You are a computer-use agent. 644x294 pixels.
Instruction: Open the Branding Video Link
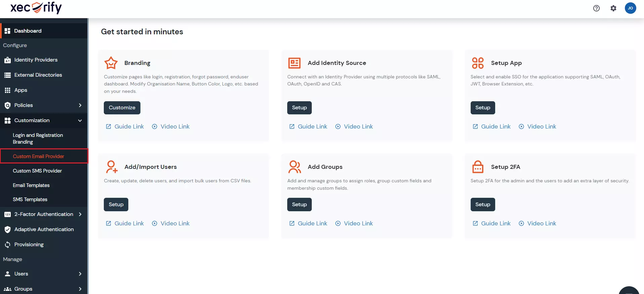click(171, 126)
